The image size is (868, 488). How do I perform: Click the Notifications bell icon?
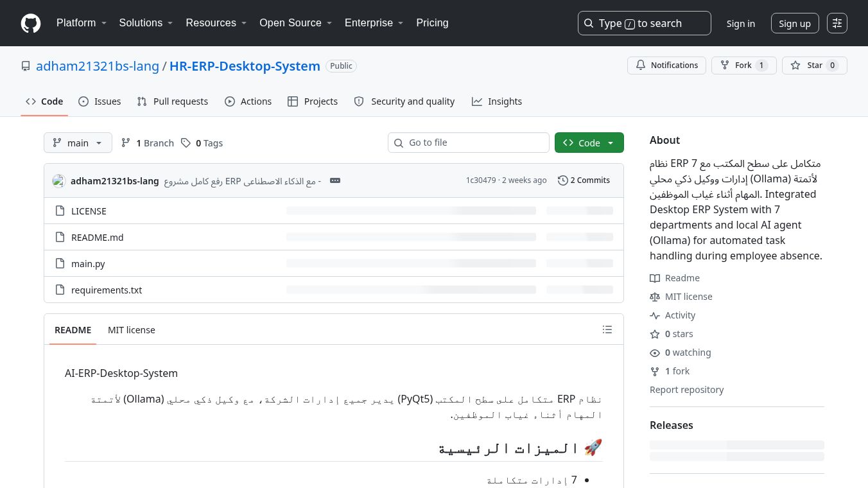click(641, 65)
